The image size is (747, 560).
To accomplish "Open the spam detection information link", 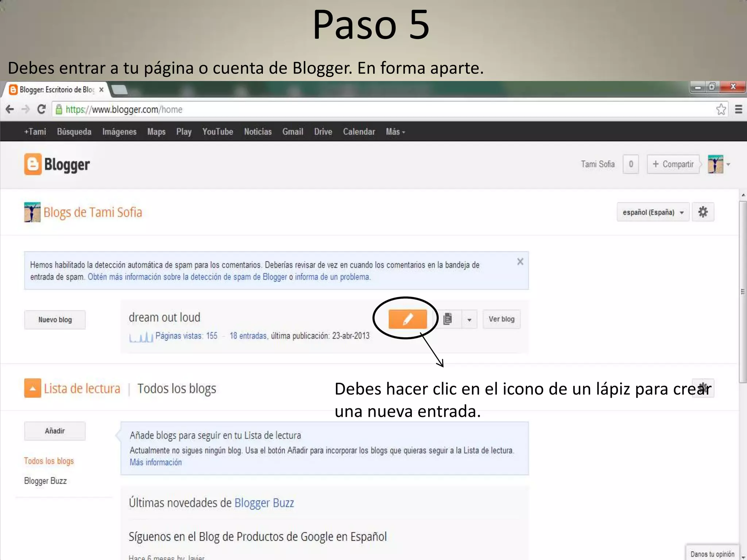I will click(x=187, y=277).
